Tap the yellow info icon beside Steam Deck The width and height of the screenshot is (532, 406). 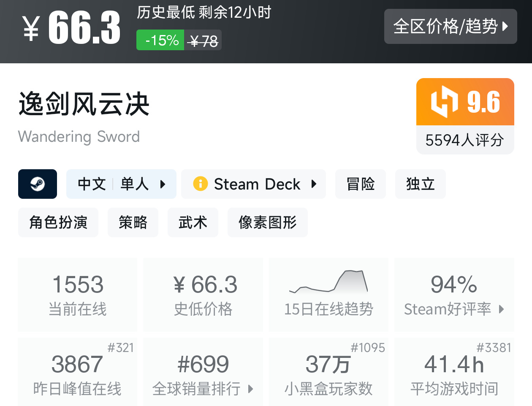coord(200,184)
